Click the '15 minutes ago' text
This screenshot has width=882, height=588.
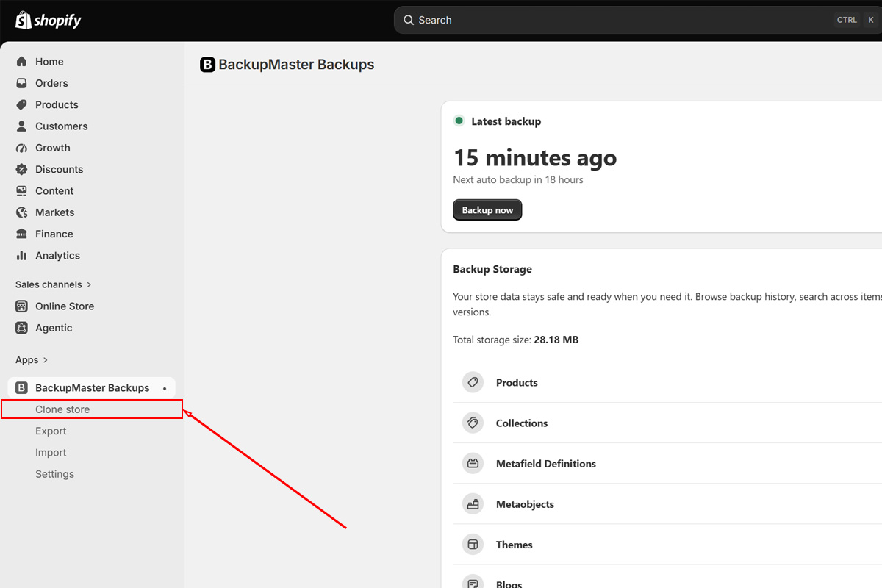click(x=535, y=158)
